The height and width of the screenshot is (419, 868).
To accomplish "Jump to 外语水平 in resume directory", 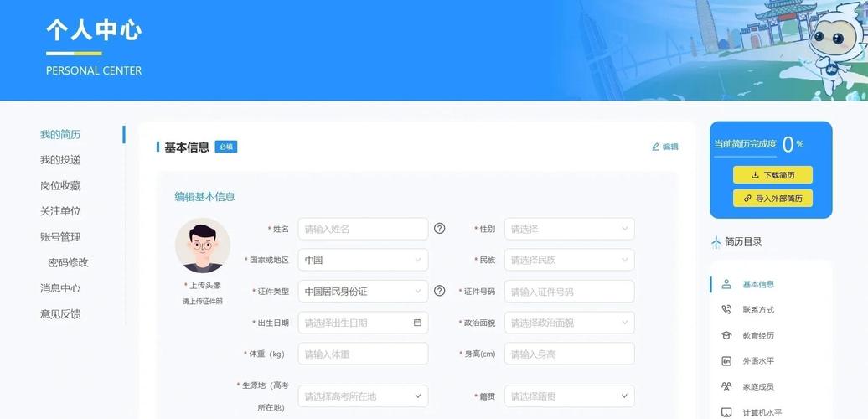I will pos(758,361).
